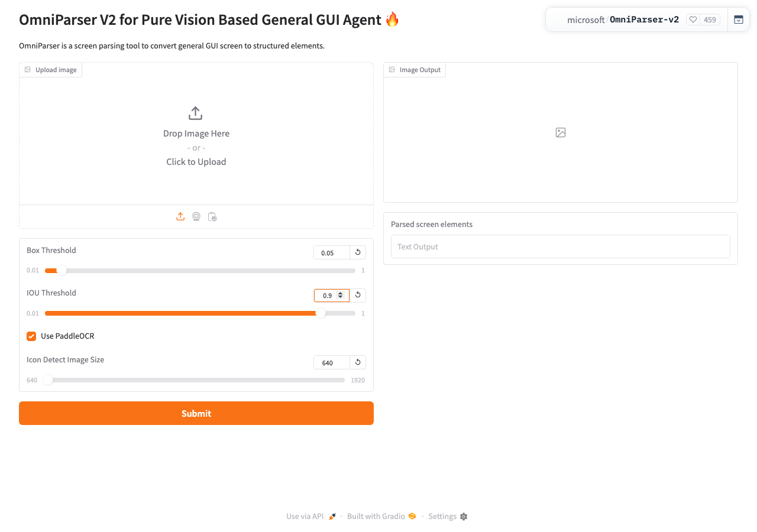Image resolution: width=757 pixels, height=532 pixels.
Task: Click the image placeholder icon in Image Output
Action: click(561, 133)
